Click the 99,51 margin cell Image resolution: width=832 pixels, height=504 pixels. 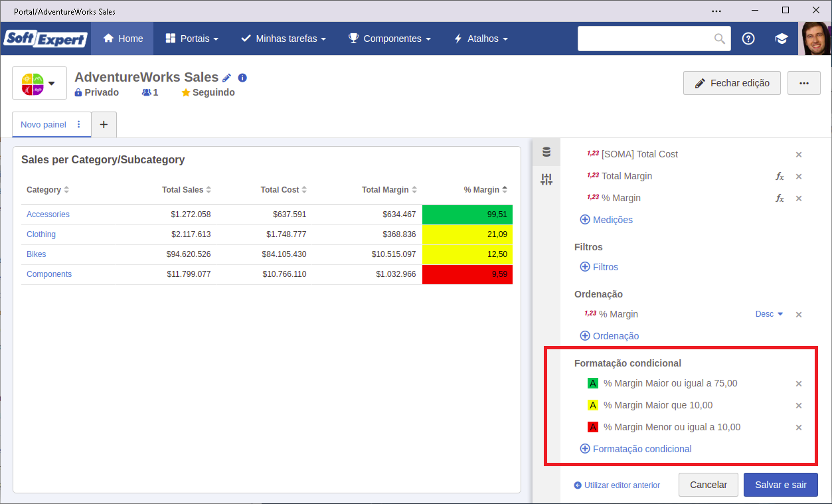(x=467, y=214)
